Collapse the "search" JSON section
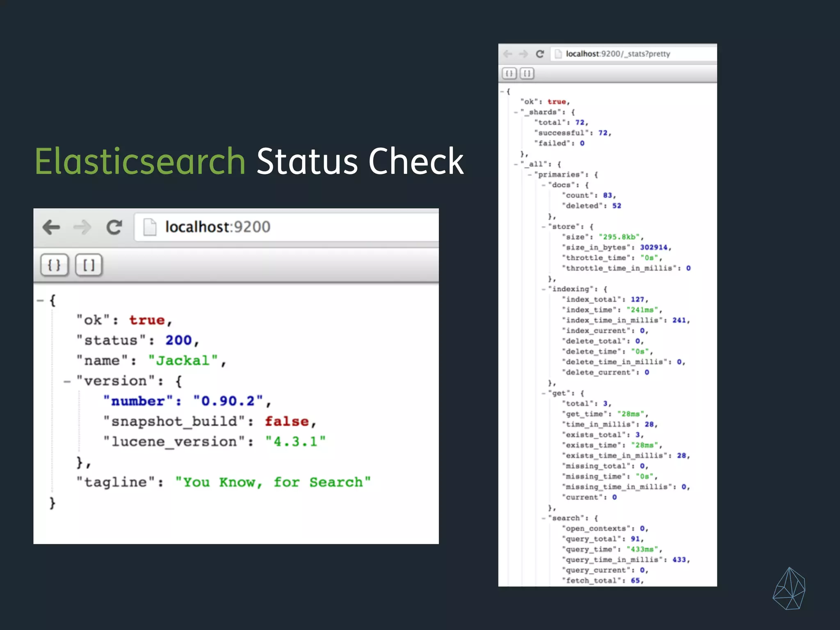This screenshot has height=630, width=840. (x=543, y=518)
